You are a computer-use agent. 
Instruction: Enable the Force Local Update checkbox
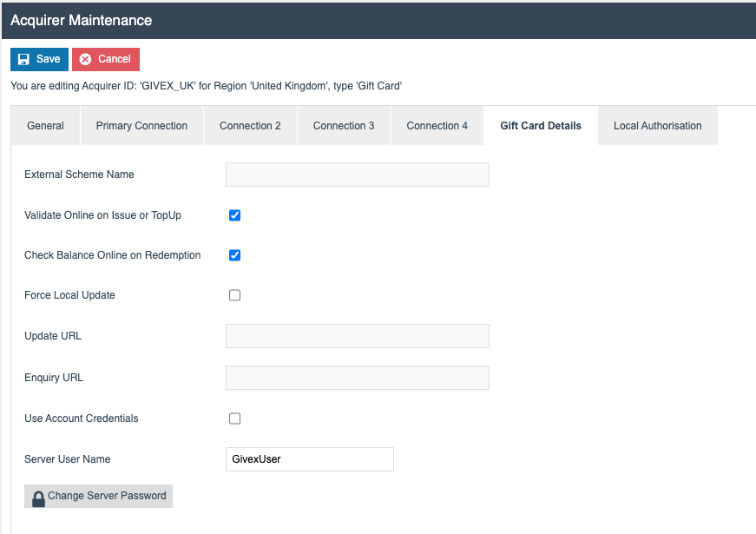pyautogui.click(x=234, y=295)
